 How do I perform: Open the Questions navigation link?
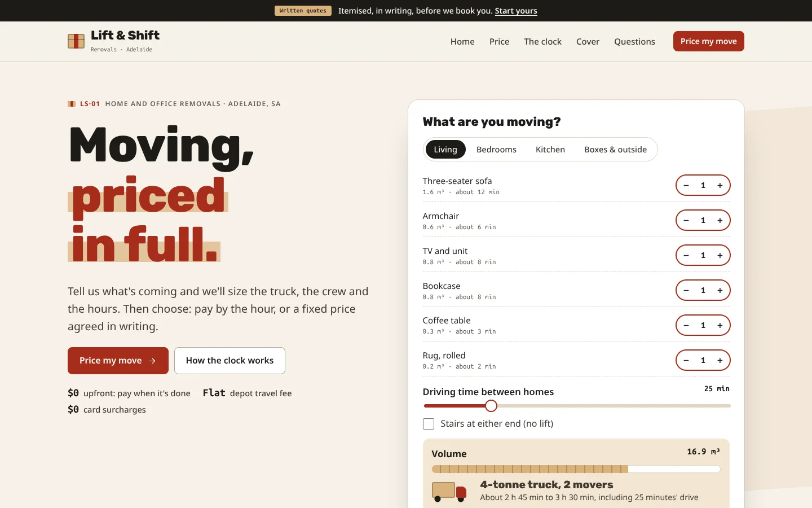point(634,42)
